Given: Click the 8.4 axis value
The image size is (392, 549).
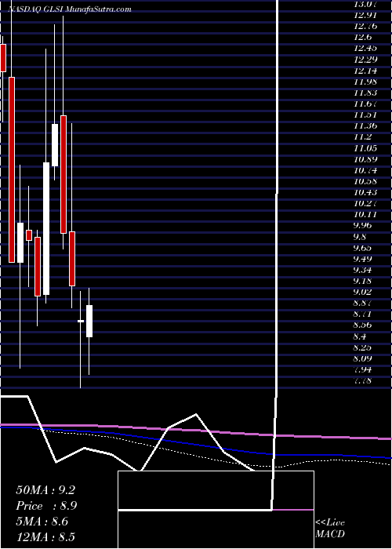Looking at the screenshot, I should point(360,336).
